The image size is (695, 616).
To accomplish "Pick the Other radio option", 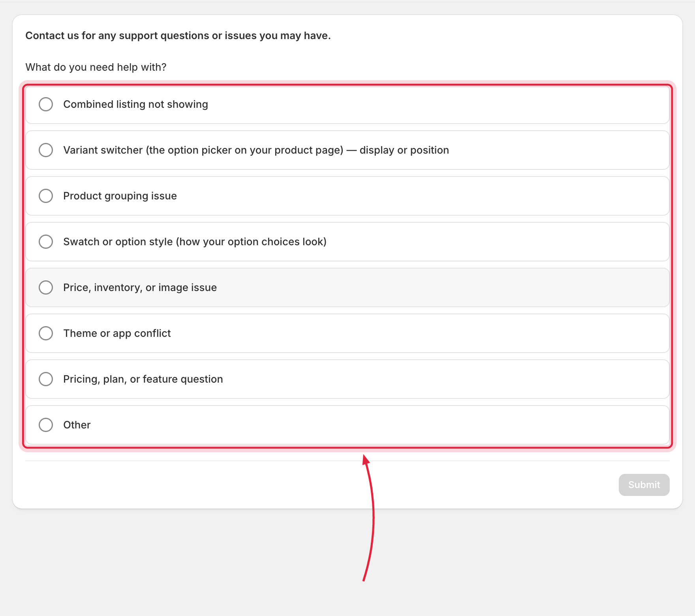I will (x=46, y=425).
